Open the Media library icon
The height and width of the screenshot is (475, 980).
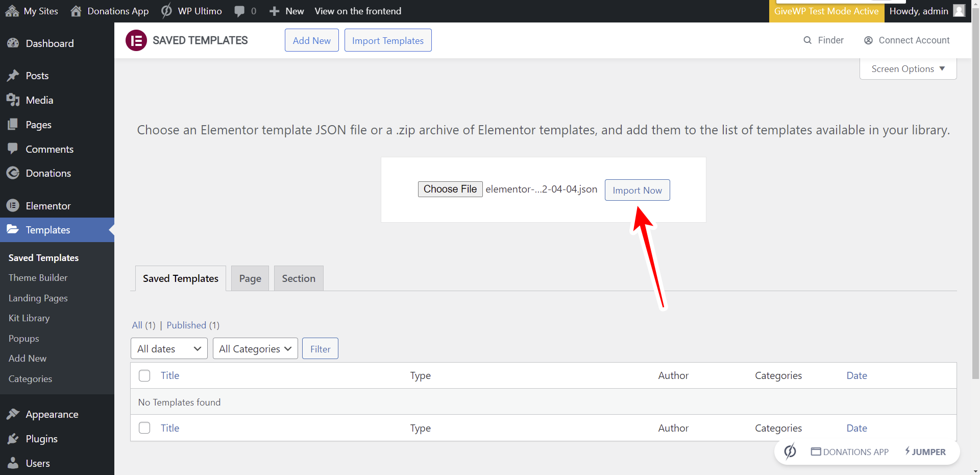[13, 100]
